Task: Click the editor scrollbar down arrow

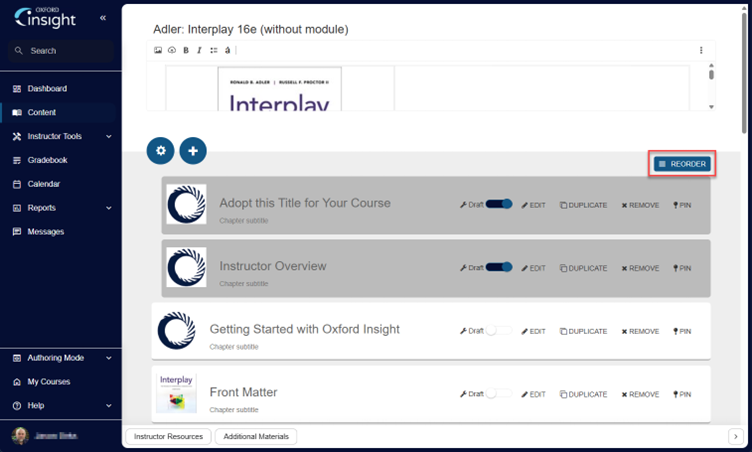Action: (x=711, y=107)
